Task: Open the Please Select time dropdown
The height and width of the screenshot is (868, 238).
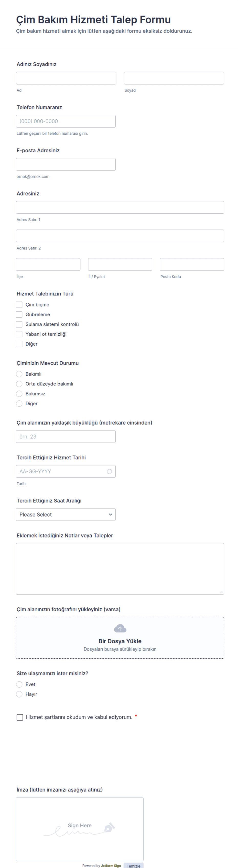Action: coord(66,515)
